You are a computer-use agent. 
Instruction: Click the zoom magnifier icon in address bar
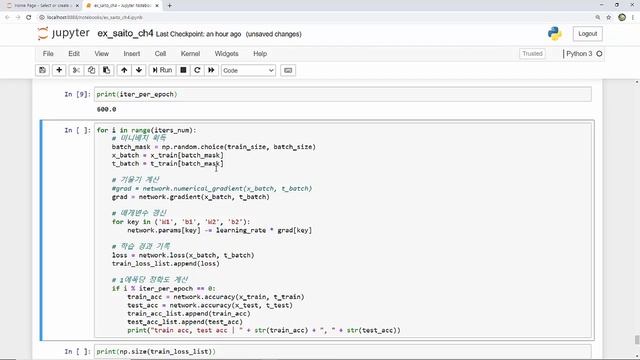point(598,18)
